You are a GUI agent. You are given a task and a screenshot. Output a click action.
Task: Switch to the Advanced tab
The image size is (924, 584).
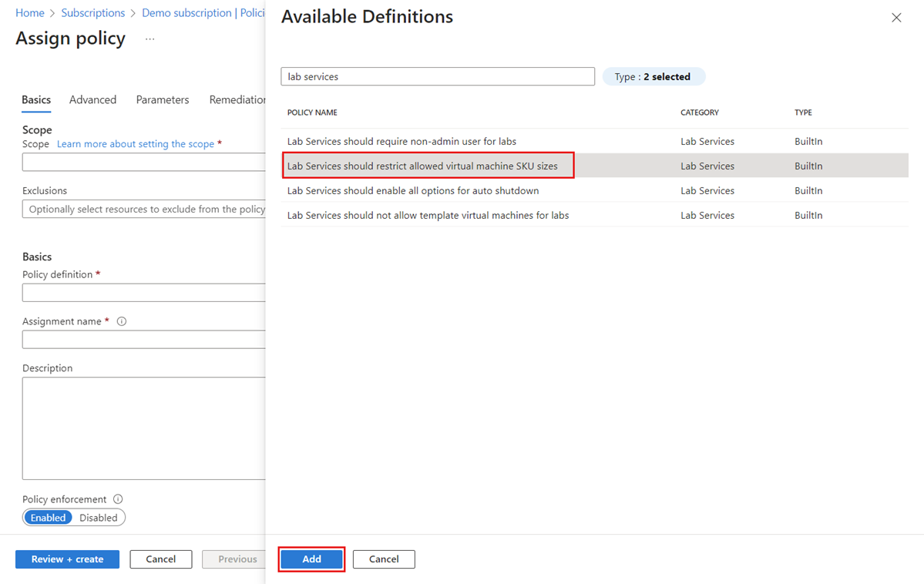pos(92,99)
